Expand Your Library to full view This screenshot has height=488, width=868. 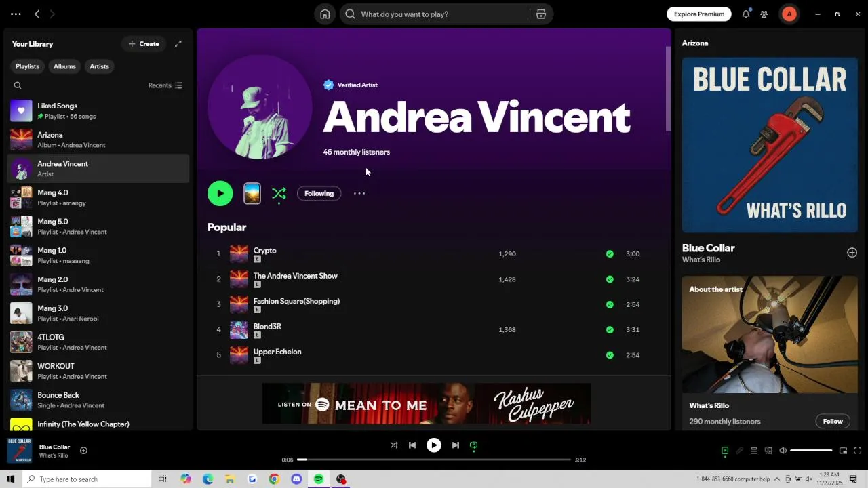(x=178, y=44)
